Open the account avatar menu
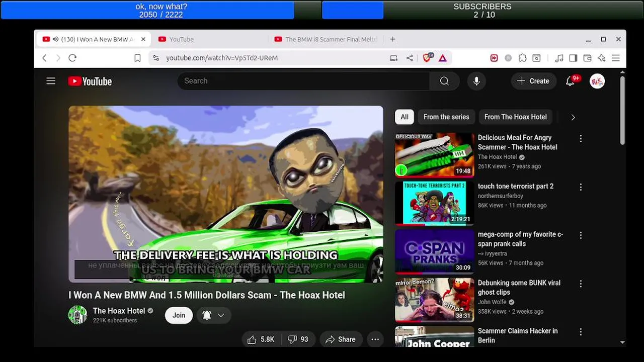This screenshot has width=644, height=362. pos(597,81)
